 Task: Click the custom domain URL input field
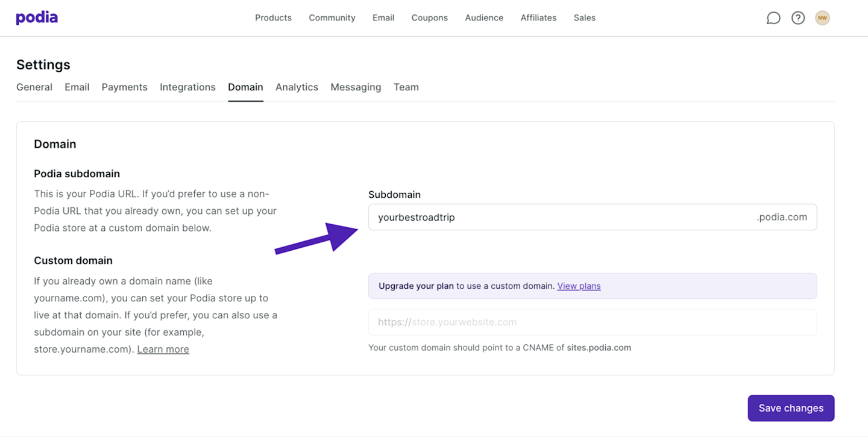click(593, 322)
